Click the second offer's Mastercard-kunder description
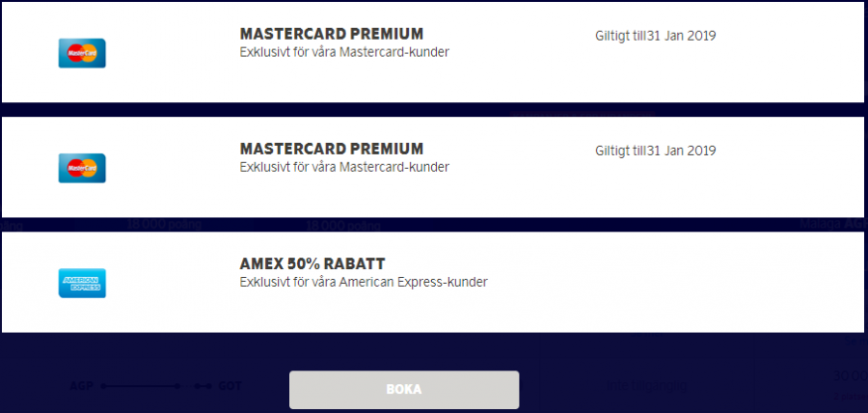Screen dimensions: 868x413 (344, 167)
